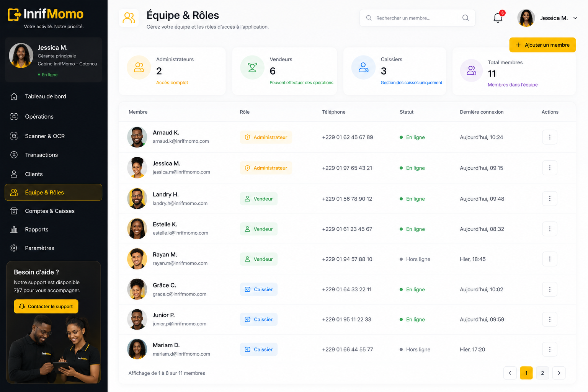Viewport: 588px width, 392px height.
Task: Click the Administrateurs card icon
Action: (139, 67)
